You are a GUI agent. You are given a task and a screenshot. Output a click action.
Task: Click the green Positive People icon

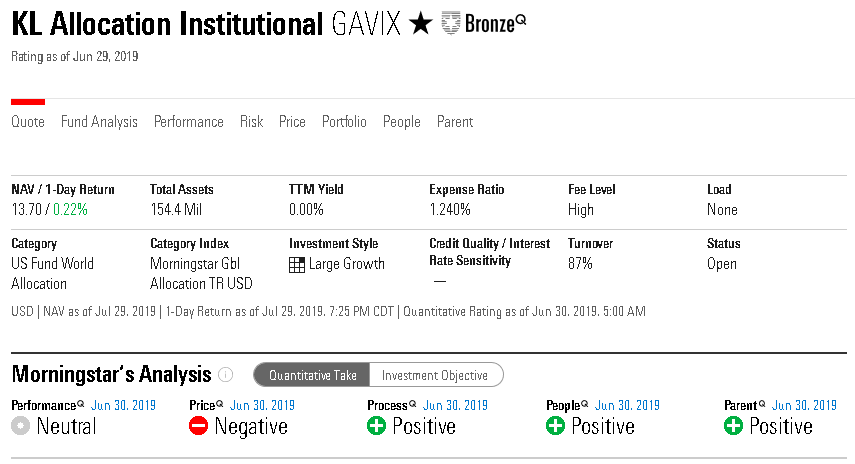coord(556,426)
